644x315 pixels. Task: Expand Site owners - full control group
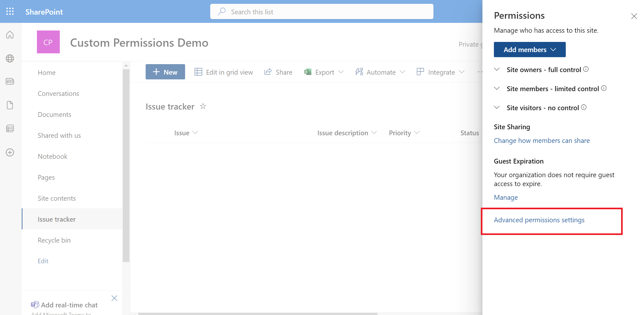point(497,70)
